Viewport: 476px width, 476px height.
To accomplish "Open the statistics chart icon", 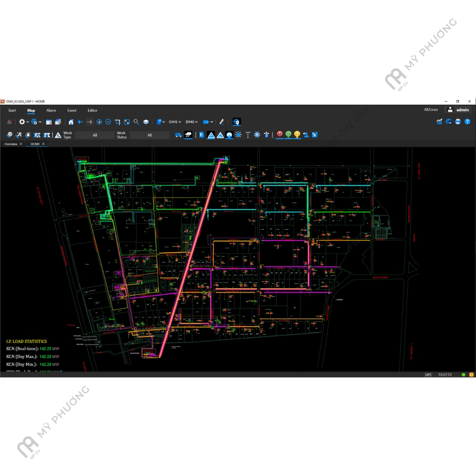I will click(439, 122).
